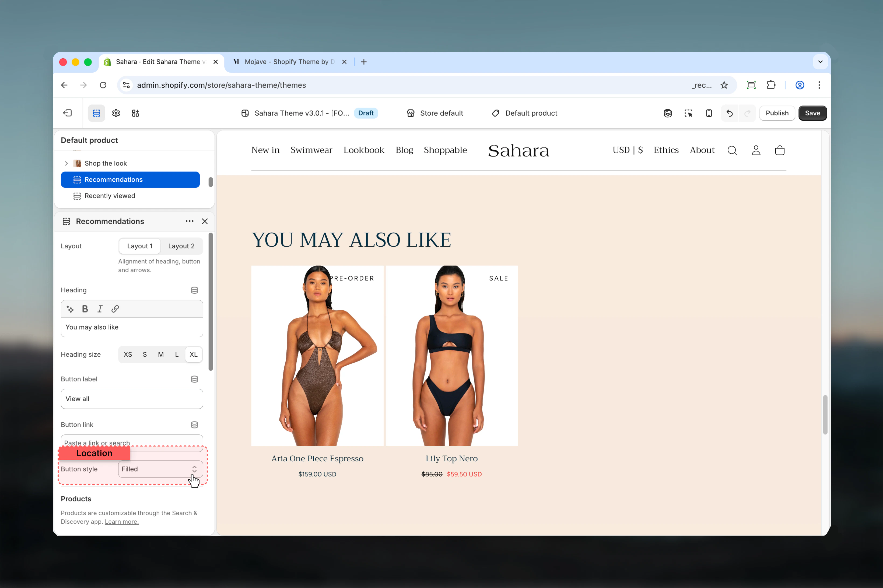Open the Lookbook menu item
883x588 pixels.
[x=364, y=150]
